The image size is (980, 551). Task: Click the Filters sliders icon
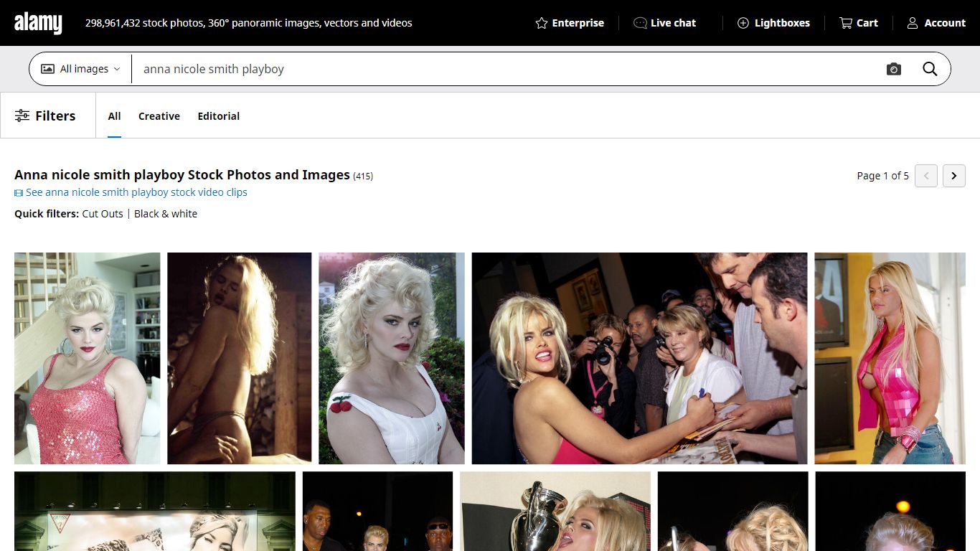pos(22,116)
